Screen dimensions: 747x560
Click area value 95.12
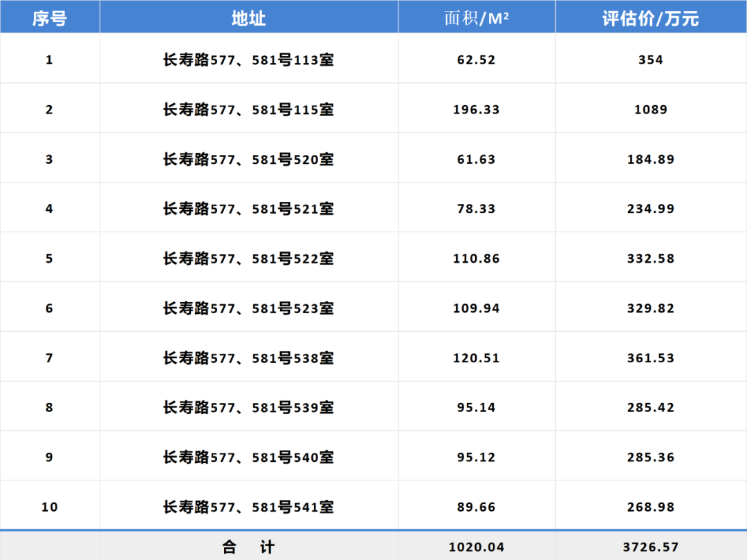click(x=477, y=457)
